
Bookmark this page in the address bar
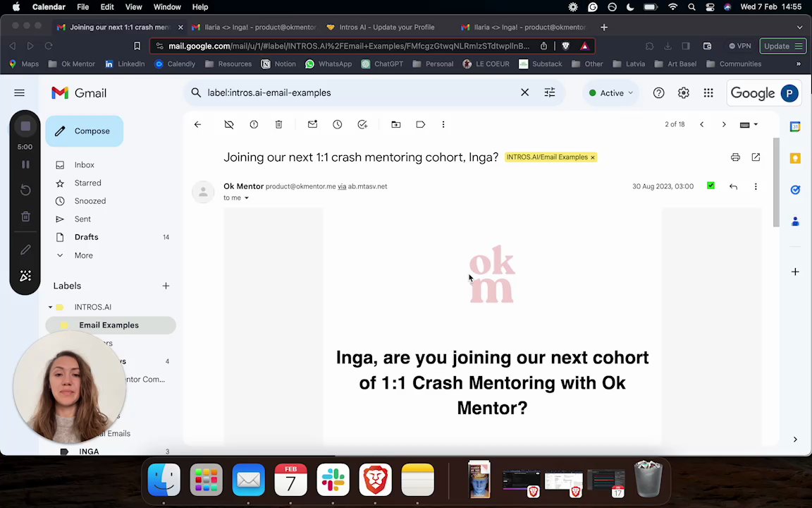(137, 46)
